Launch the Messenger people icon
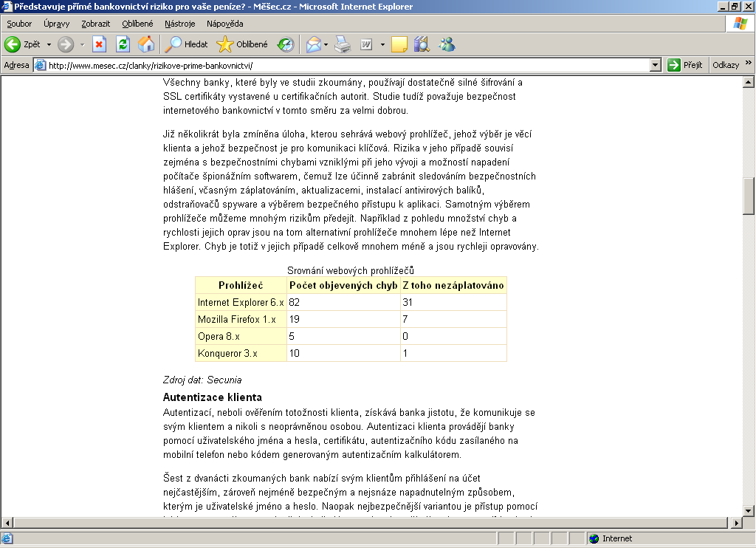 point(447,44)
